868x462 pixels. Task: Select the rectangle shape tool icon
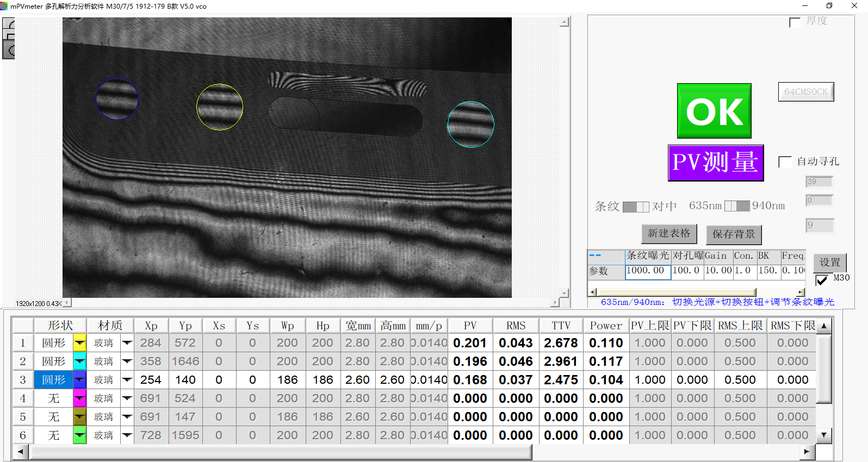[x=9, y=36]
